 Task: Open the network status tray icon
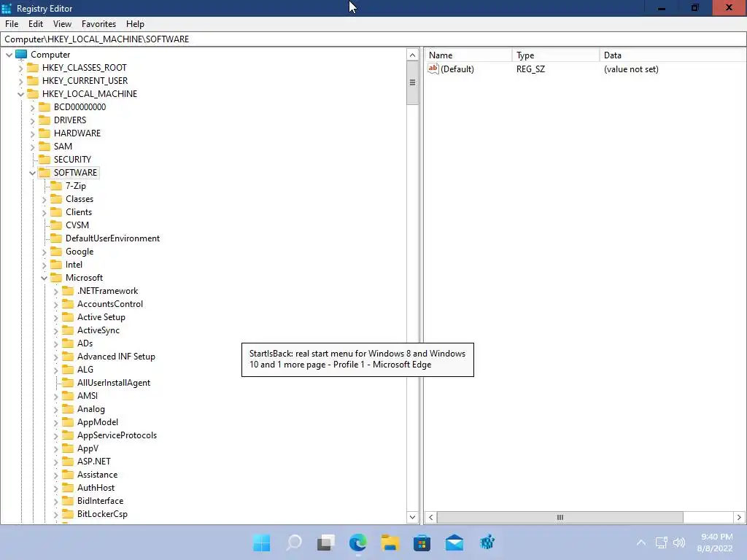tap(661, 542)
